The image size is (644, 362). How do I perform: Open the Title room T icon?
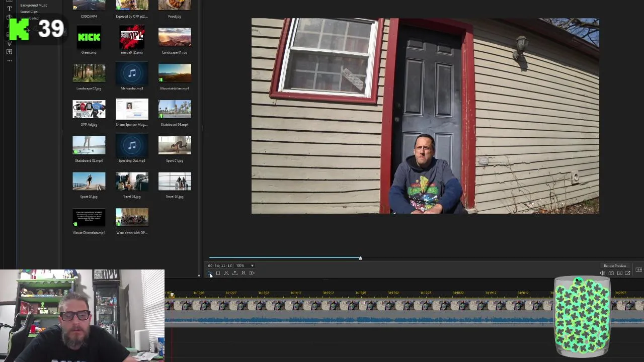9,8
